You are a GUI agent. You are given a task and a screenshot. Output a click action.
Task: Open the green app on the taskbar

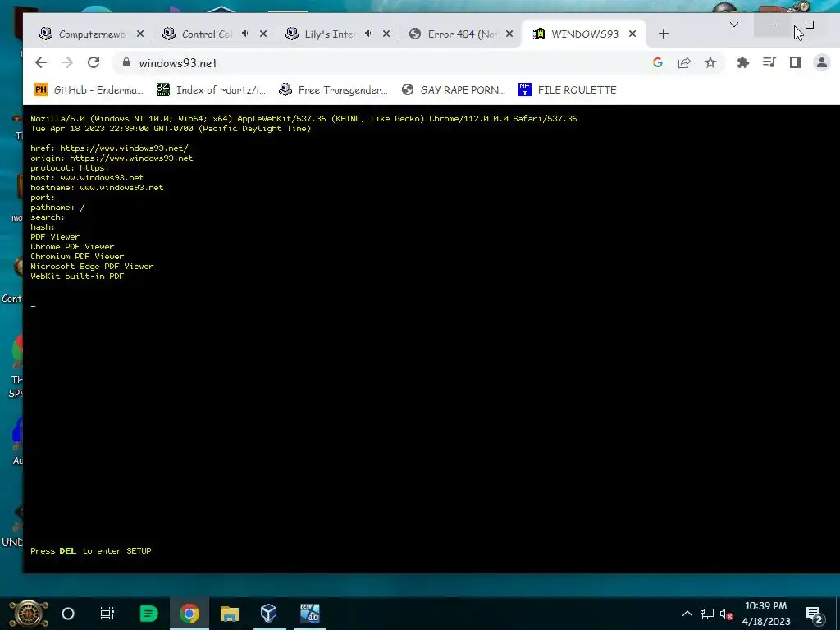pos(148,614)
